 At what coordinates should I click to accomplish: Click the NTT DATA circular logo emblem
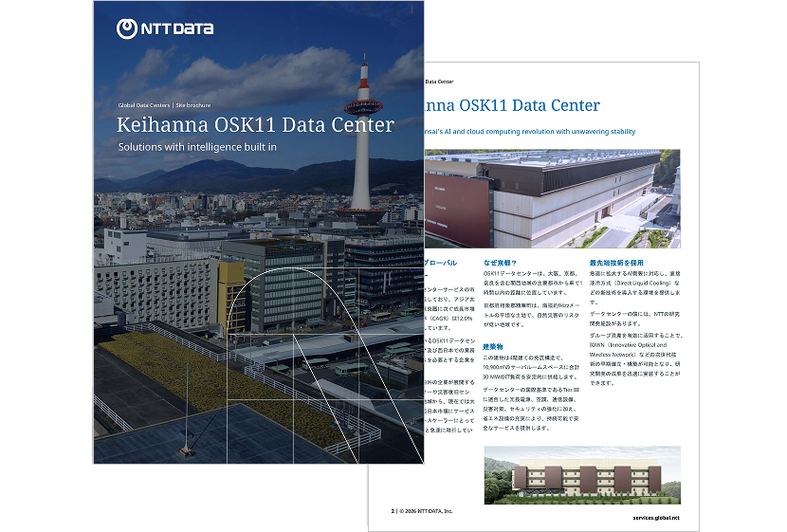[127, 28]
